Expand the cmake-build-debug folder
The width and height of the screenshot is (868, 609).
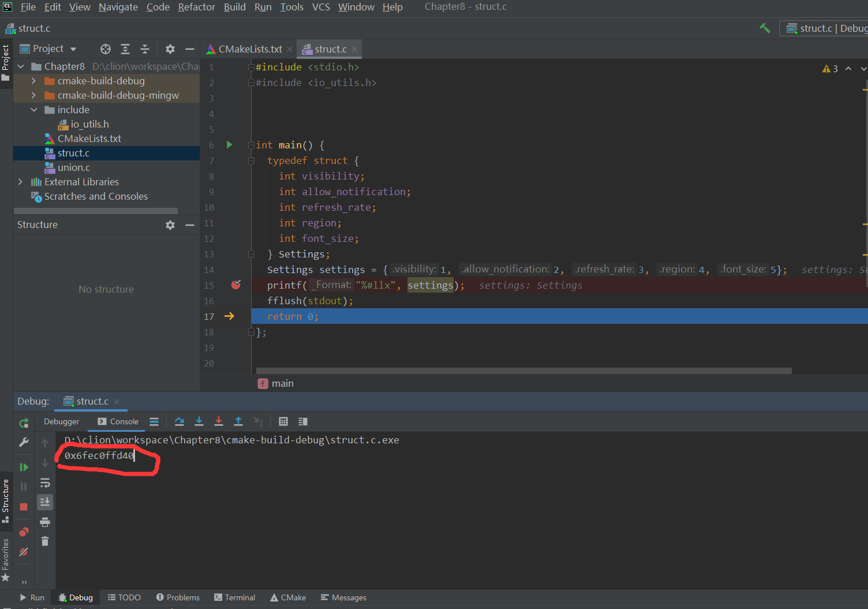33,81
